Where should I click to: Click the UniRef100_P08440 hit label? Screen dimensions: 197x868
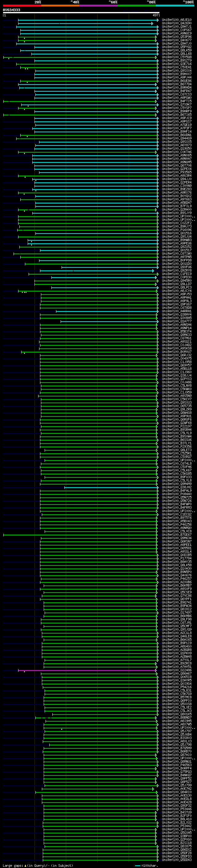pos(177,494)
